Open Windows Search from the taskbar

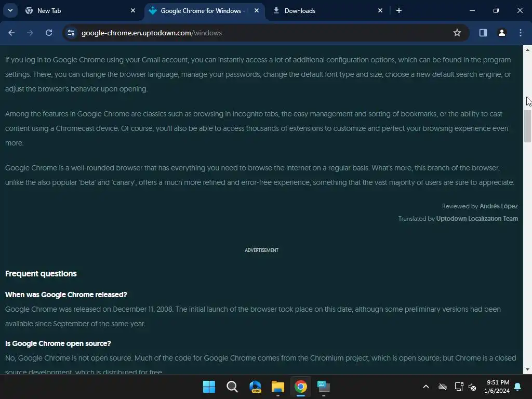point(232,387)
